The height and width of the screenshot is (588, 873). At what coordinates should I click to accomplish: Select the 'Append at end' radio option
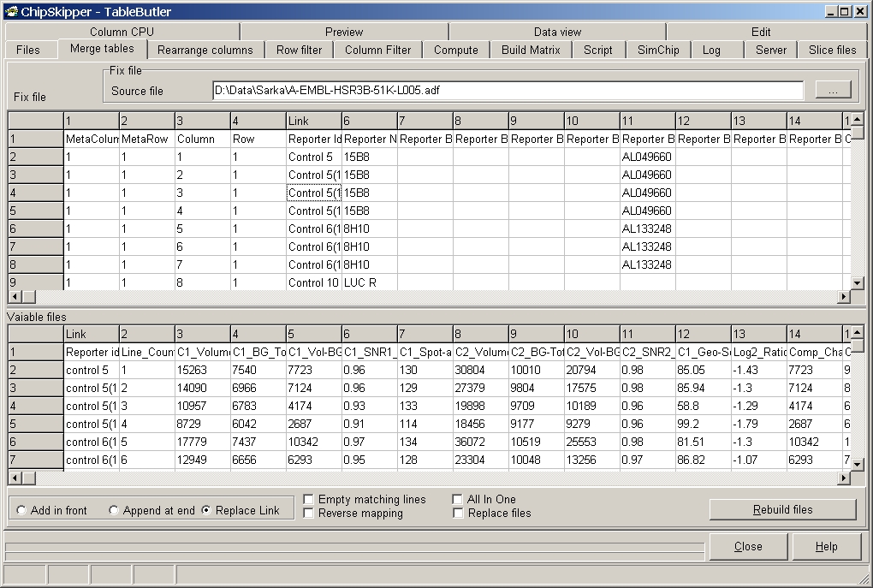tap(114, 511)
